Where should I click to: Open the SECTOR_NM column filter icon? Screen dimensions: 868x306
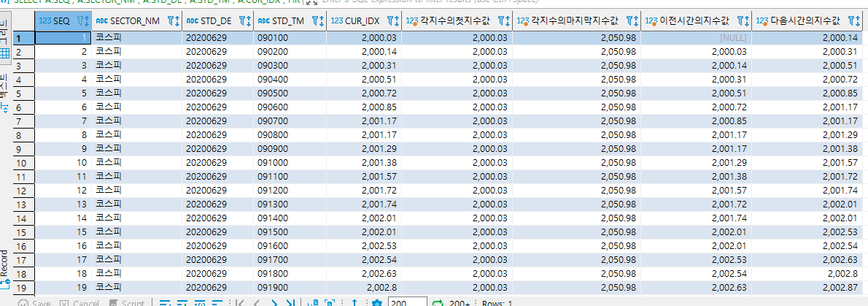[x=171, y=21]
